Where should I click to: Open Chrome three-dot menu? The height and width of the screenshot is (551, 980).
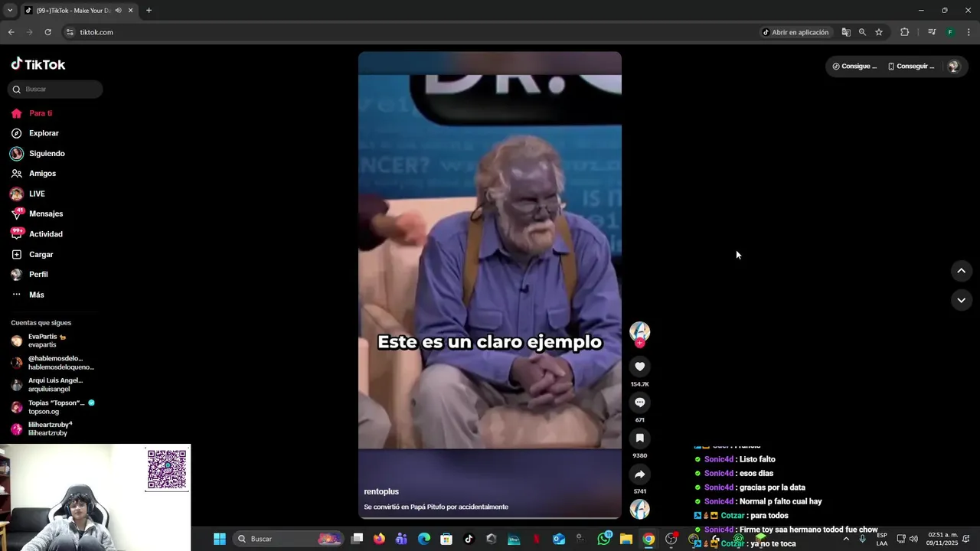tap(969, 32)
